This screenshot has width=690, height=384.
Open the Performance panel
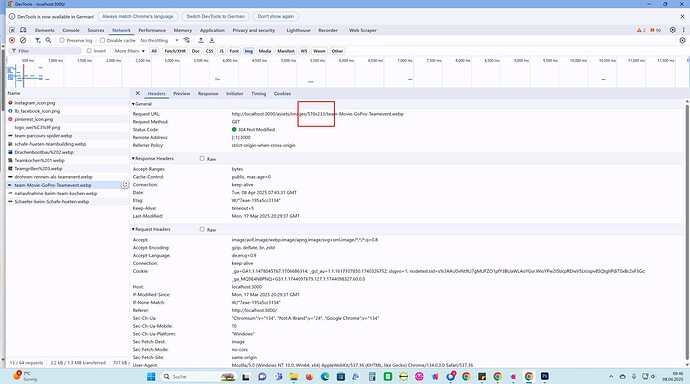point(152,30)
